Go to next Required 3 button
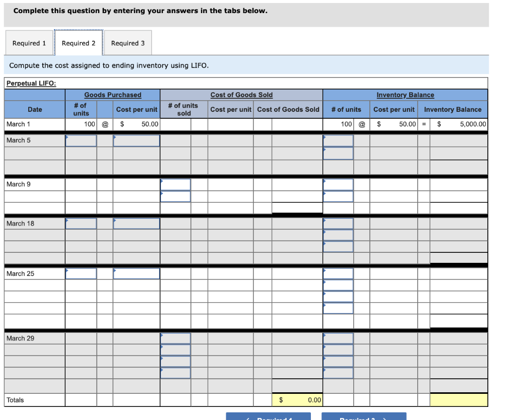Screen dimensions: 516x420 tap(364, 416)
